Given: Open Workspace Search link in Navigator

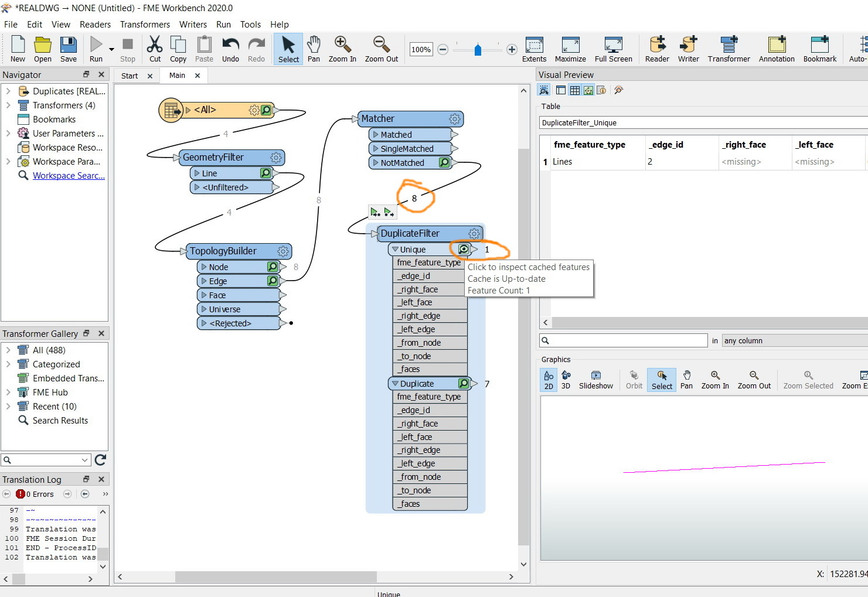Looking at the screenshot, I should (x=69, y=176).
